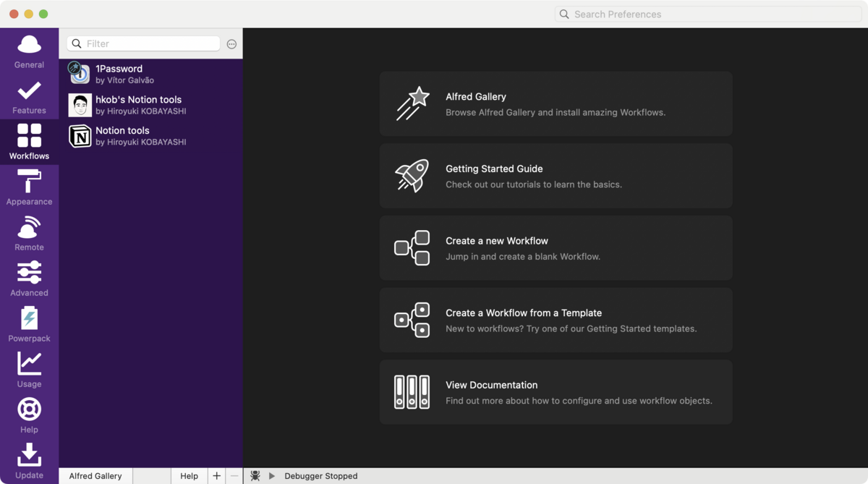The image size is (868, 484).
Task: Open the Appearance preferences tab
Action: click(x=29, y=188)
